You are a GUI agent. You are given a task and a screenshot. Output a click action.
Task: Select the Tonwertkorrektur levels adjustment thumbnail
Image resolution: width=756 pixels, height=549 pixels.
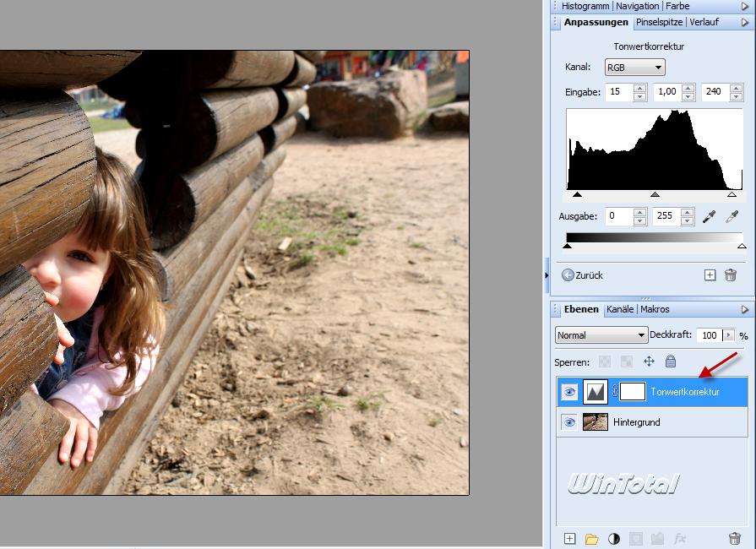pos(595,392)
